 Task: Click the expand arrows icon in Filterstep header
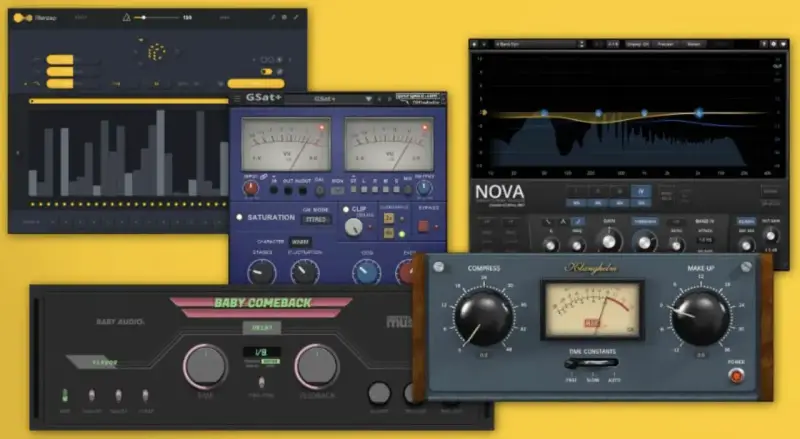point(296,18)
